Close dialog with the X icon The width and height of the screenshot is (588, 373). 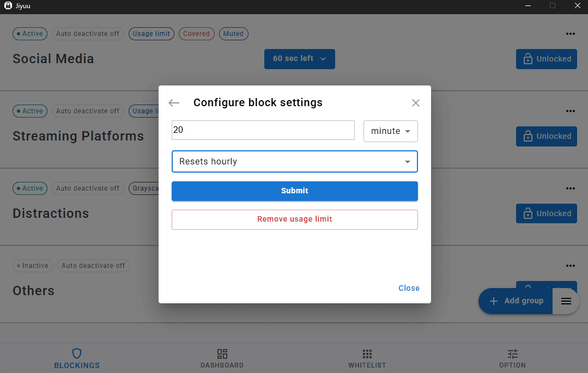click(x=416, y=103)
